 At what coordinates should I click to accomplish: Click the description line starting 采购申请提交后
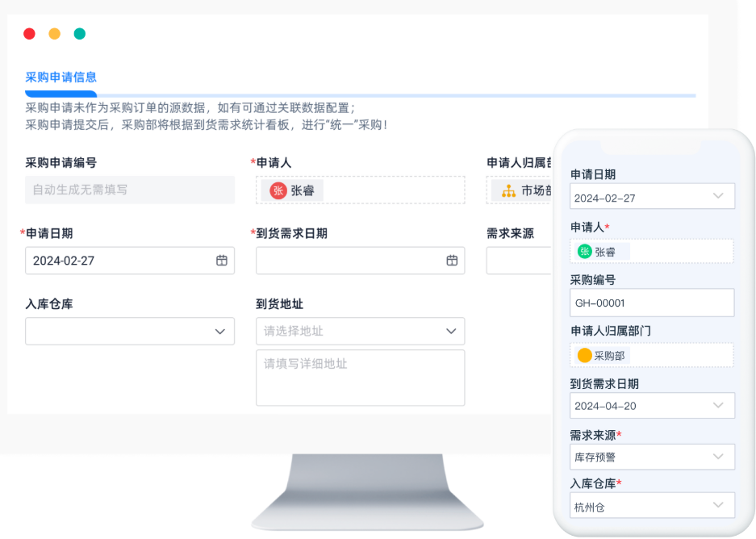coord(206,125)
